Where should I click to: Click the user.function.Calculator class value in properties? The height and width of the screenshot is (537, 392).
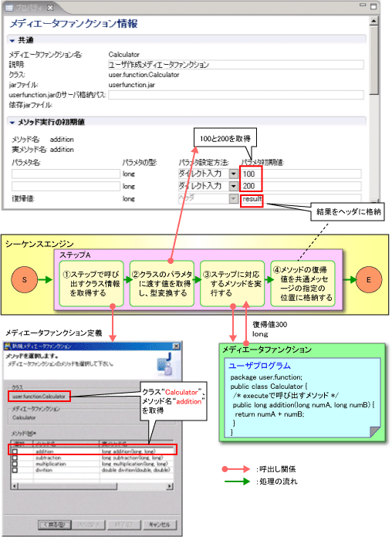[x=144, y=75]
